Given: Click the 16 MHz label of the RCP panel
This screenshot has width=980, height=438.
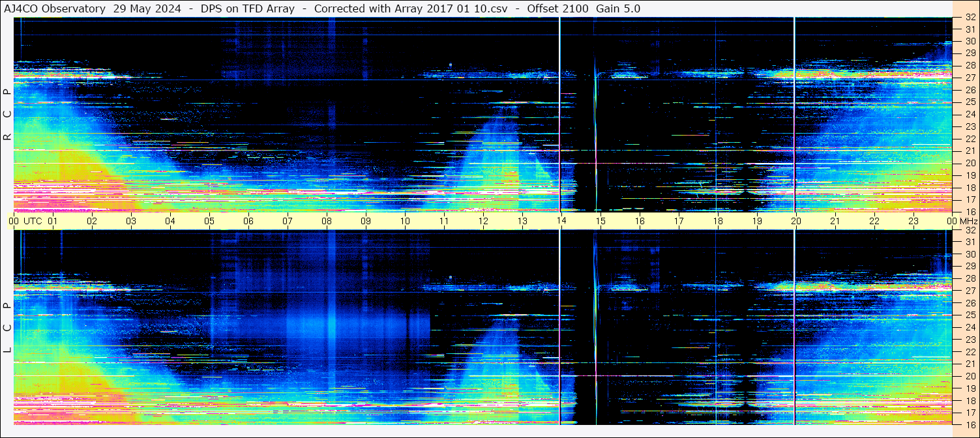Looking at the screenshot, I should point(970,211).
